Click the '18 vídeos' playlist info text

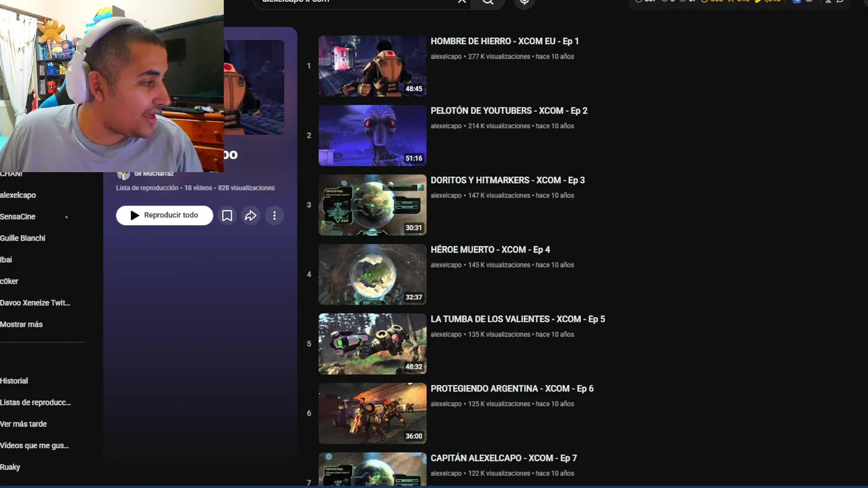[199, 188]
